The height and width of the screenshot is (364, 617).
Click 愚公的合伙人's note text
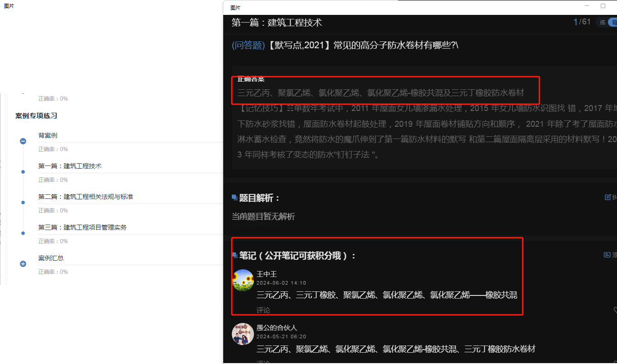396,349
